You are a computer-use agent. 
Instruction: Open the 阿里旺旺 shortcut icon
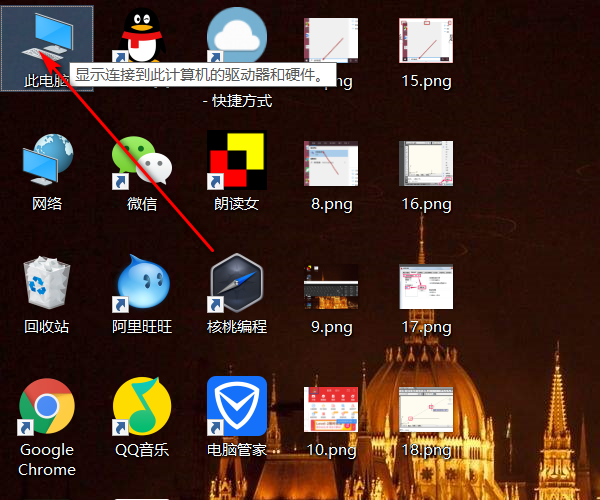pyautogui.click(x=142, y=285)
